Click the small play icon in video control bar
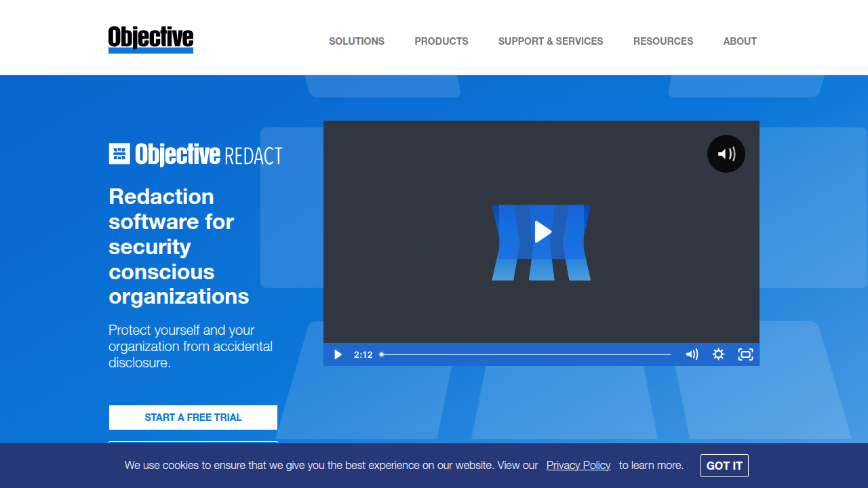Image resolution: width=868 pixels, height=488 pixels. coord(338,354)
